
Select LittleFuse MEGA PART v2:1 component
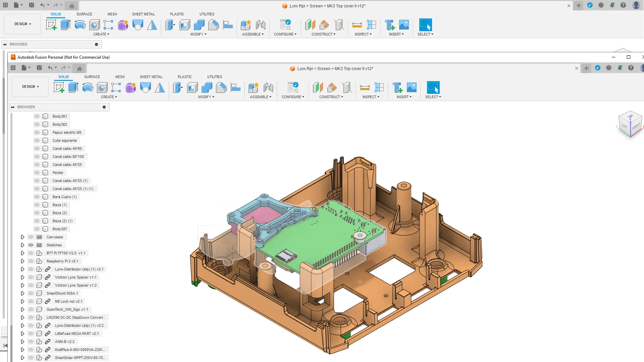point(77,333)
